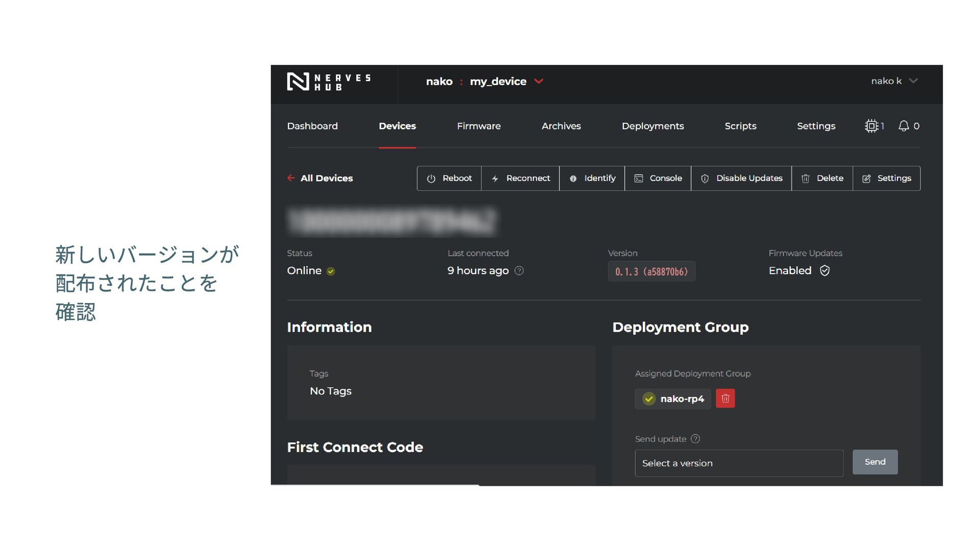The image size is (980, 551).
Task: Click the red trash icon beside nako-rp4
Action: point(725,398)
